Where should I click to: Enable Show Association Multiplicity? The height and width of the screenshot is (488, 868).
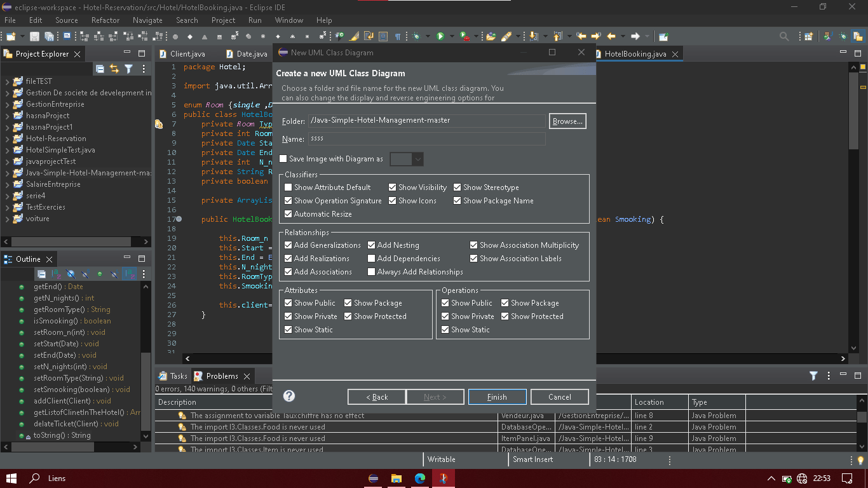click(473, 245)
